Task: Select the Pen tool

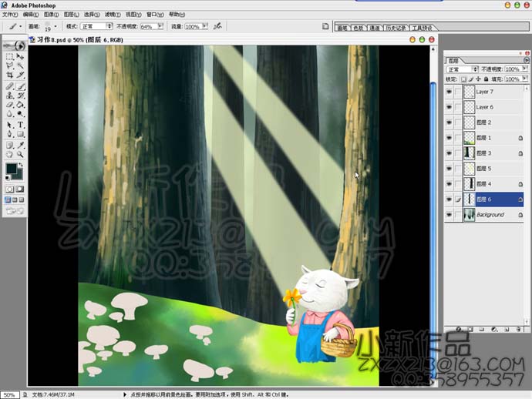Action: (9, 134)
